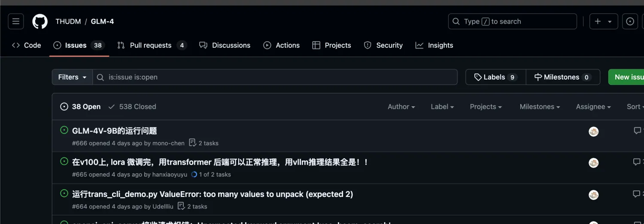Click the issue filter field 'is:issue is:open'
Image resolution: width=644 pixels, height=224 pixels.
point(275,77)
